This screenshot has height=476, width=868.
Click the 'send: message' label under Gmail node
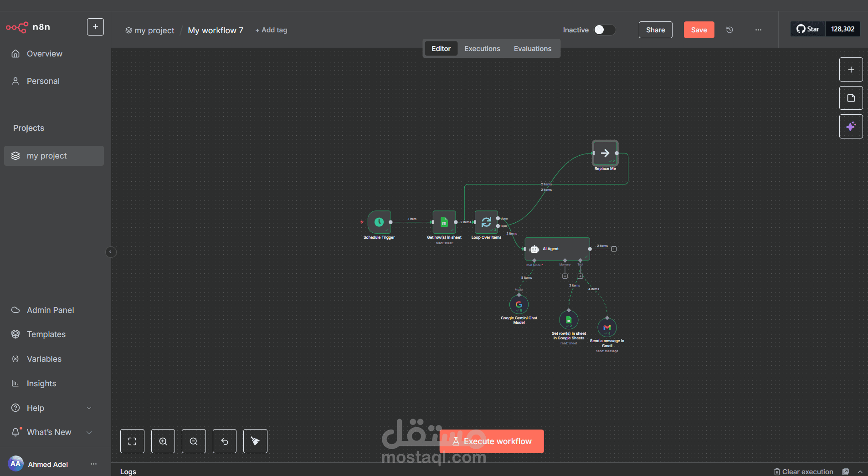pyautogui.click(x=607, y=351)
